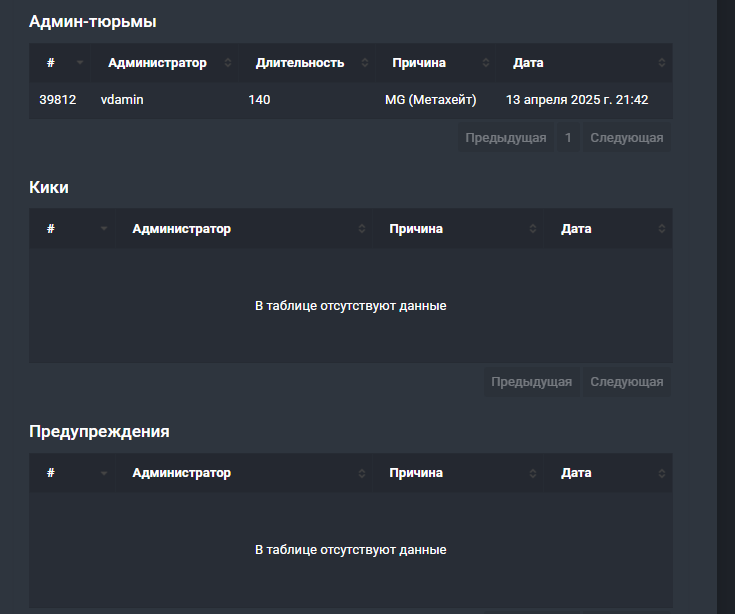This screenshot has width=735, height=614.
Task: Sort admin-jails by Администратор sort arrows
Action: [x=228, y=63]
